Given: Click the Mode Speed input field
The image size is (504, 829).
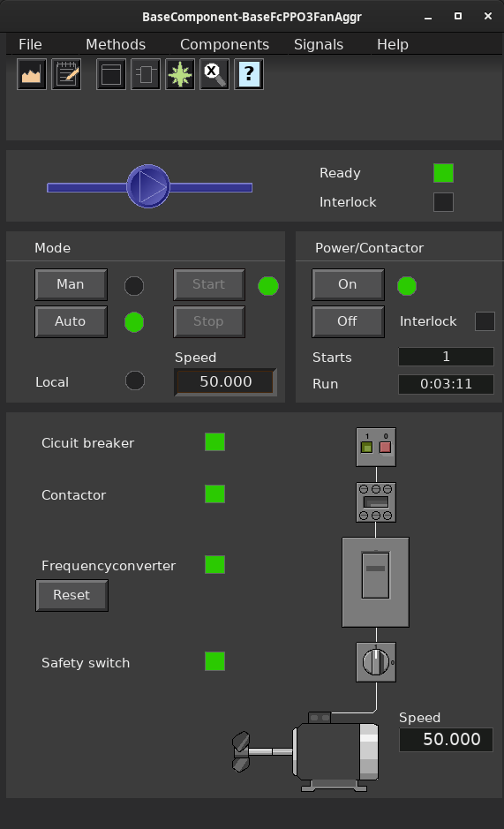Looking at the screenshot, I should 225,381.
